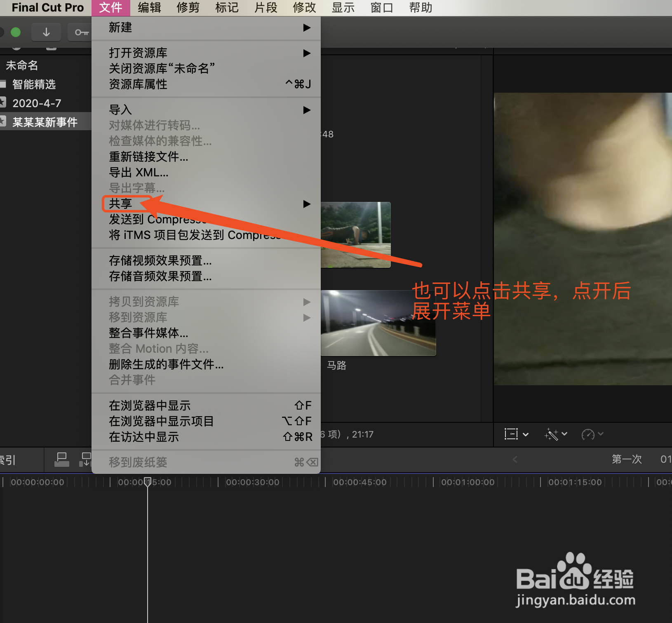672x623 pixels.
Task: Open the 窗口 menu
Action: (x=381, y=7)
